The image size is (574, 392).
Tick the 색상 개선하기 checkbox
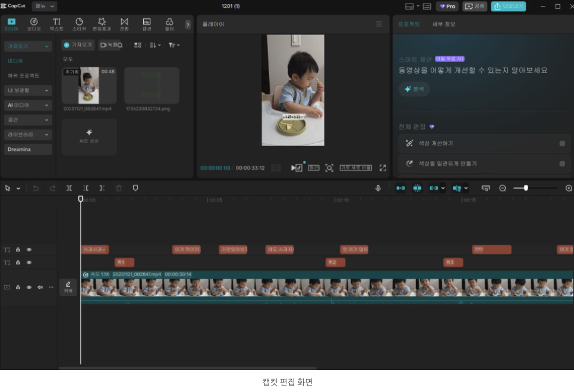pos(562,144)
